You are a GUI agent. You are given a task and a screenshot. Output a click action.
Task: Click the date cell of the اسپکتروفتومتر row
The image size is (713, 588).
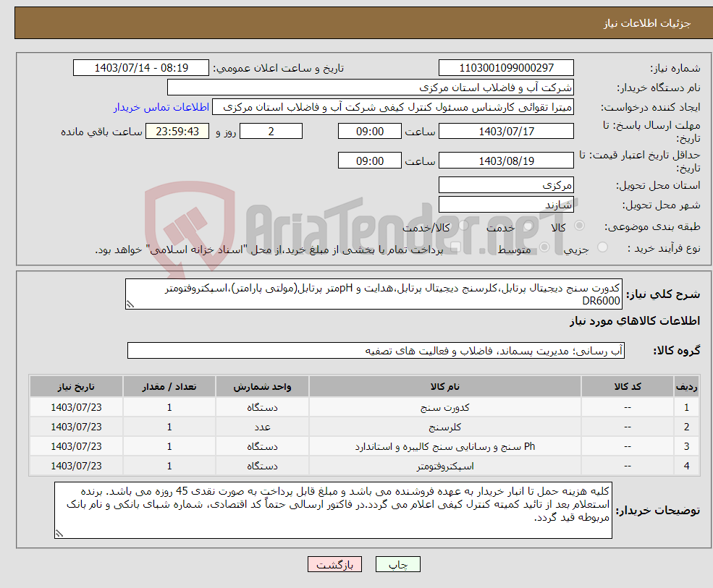coord(76,466)
